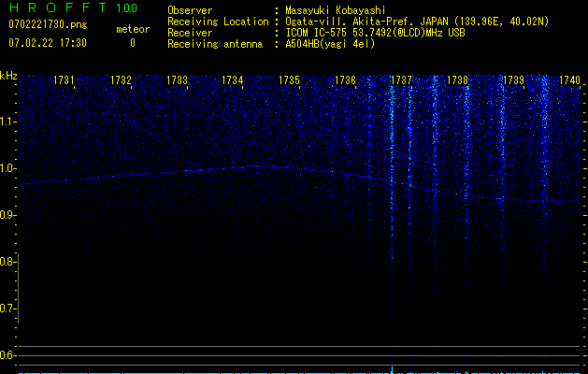Click the 1740 time marker
Image resolution: width=588 pixels, height=374 pixels.
point(569,81)
